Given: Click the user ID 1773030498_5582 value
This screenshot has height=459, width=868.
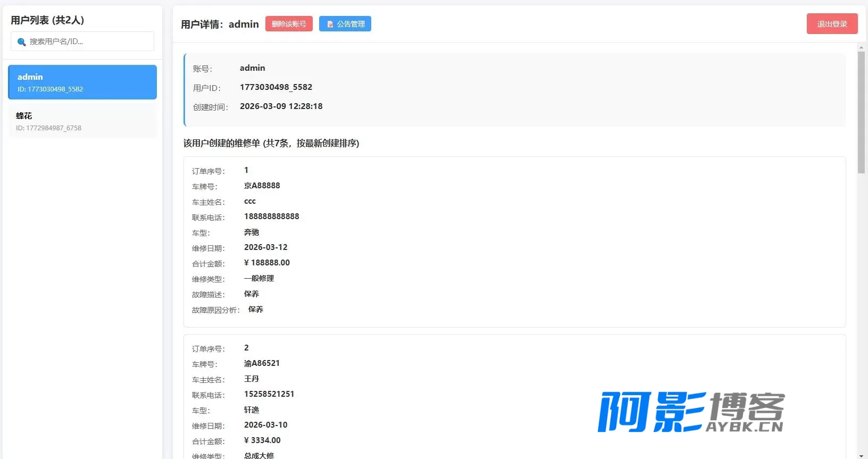Looking at the screenshot, I should click(x=276, y=87).
